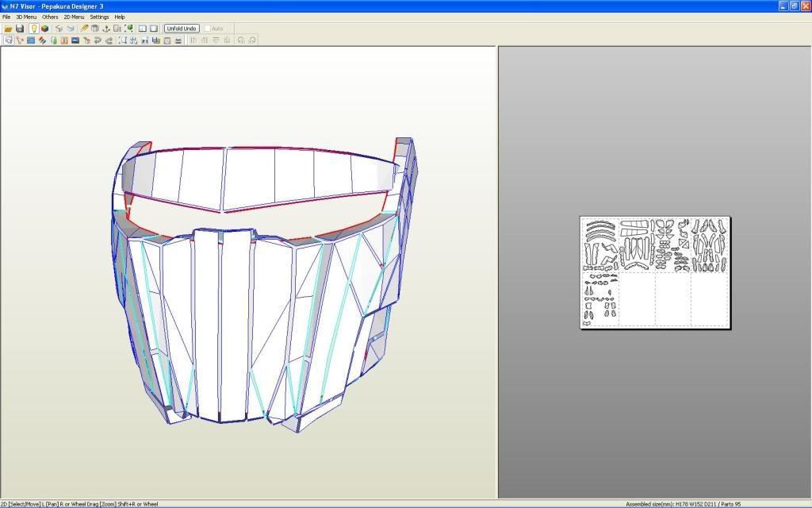Toggle the Auto checkbox
The image size is (812, 508).
[209, 29]
